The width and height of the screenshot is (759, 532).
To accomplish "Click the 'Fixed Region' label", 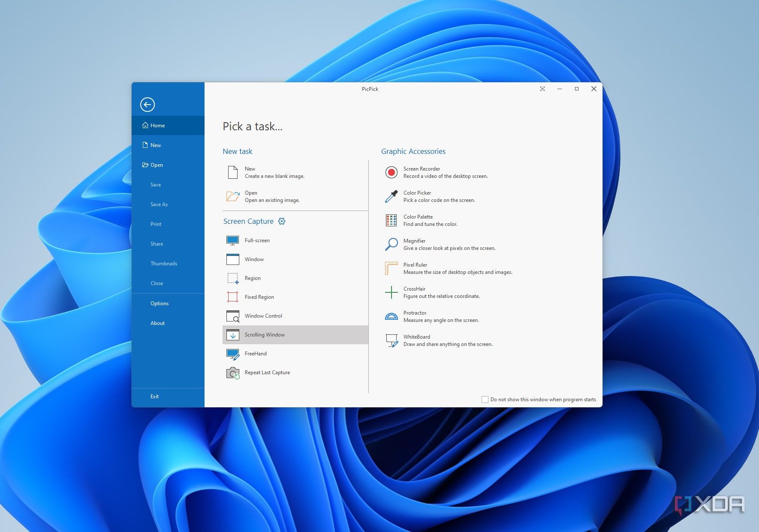I will click(x=259, y=297).
